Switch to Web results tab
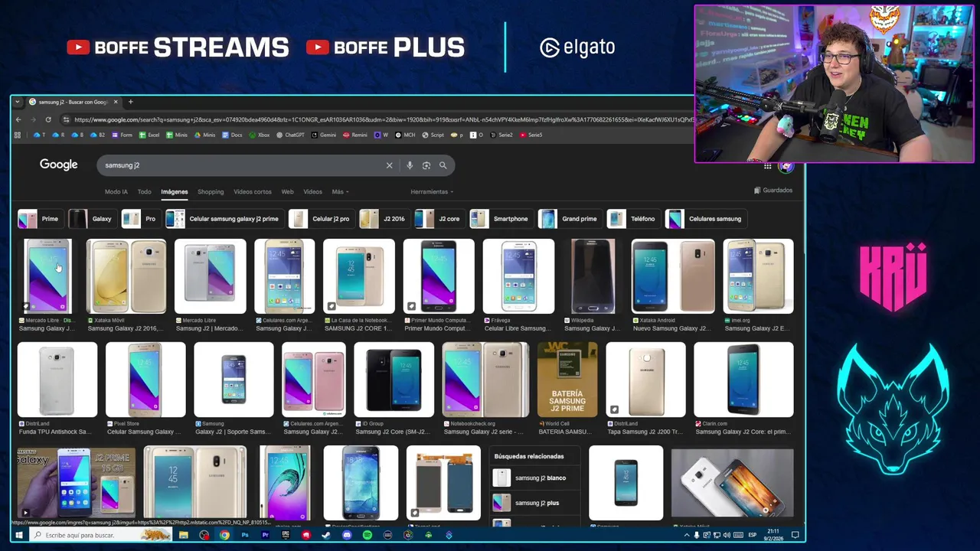980x551 pixels. coord(287,192)
